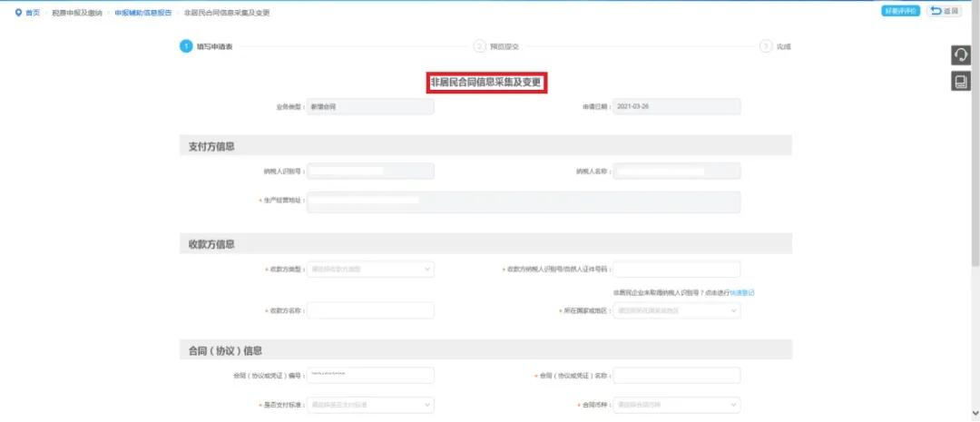
Task: Open the manual book icon on right
Action: coord(960,82)
